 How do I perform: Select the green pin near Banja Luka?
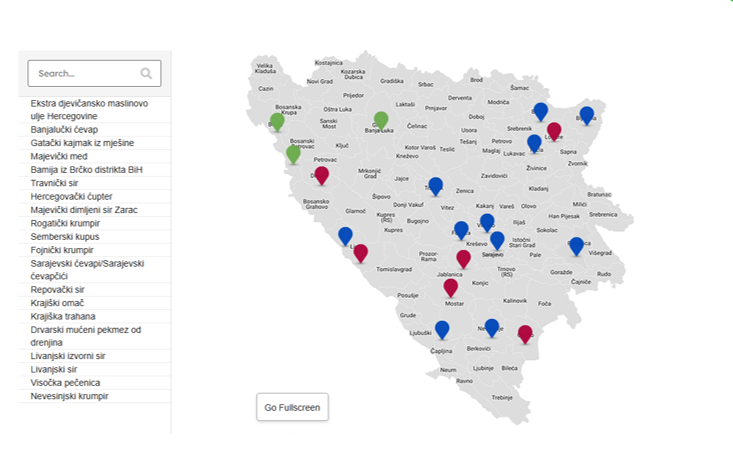pos(381,120)
